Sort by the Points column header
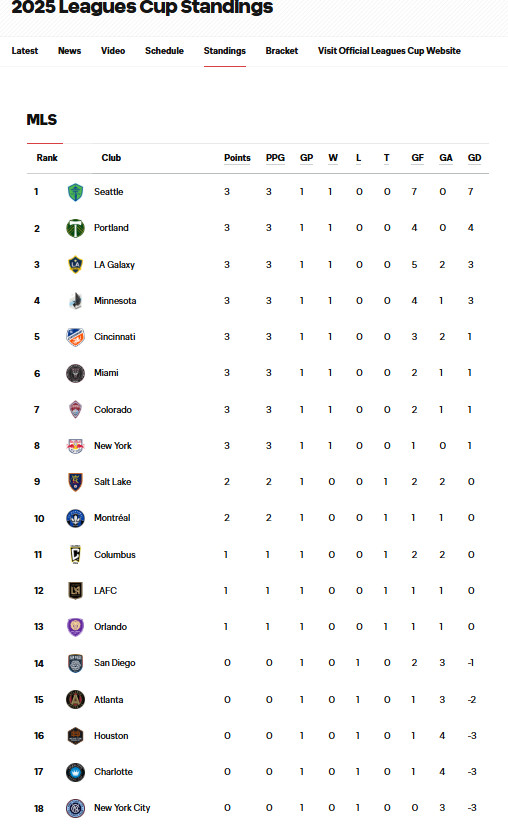 237,158
